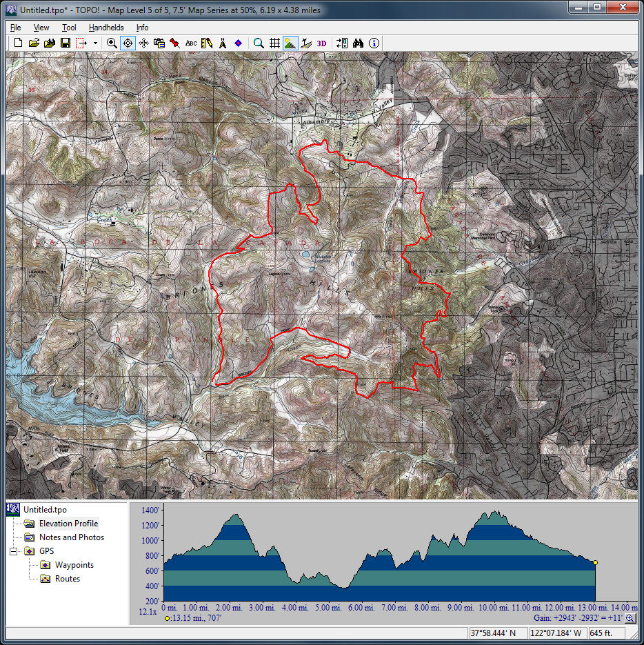
Task: Select the red pushpin waypoint tool
Action: point(175,43)
